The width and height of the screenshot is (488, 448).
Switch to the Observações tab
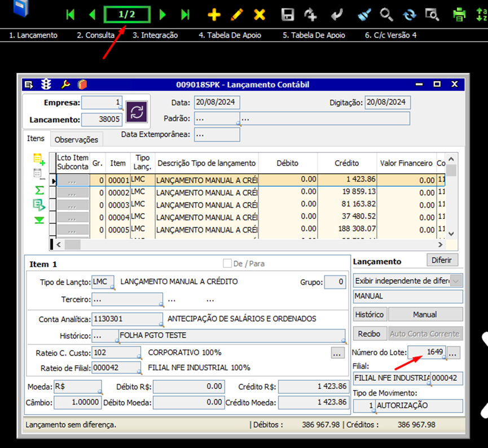click(x=77, y=139)
